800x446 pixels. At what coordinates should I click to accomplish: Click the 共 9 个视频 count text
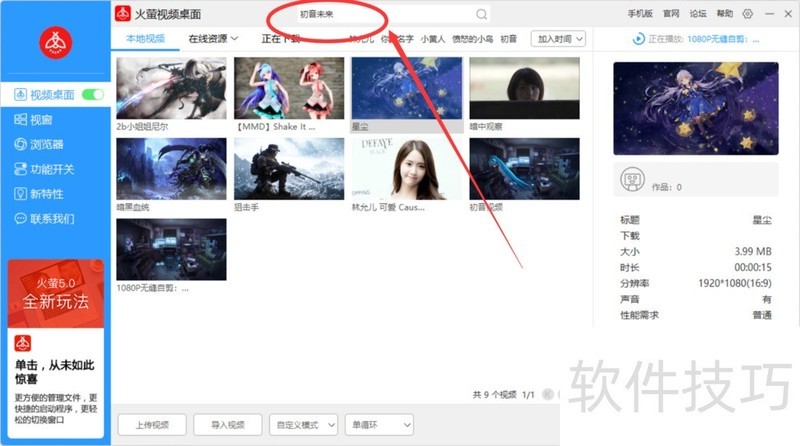coord(494,394)
